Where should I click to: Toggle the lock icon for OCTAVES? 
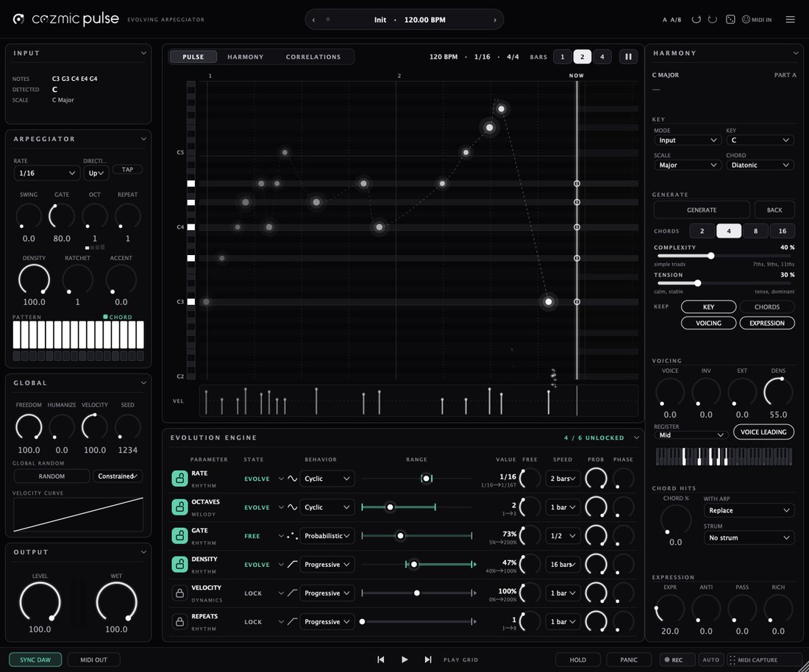click(179, 507)
